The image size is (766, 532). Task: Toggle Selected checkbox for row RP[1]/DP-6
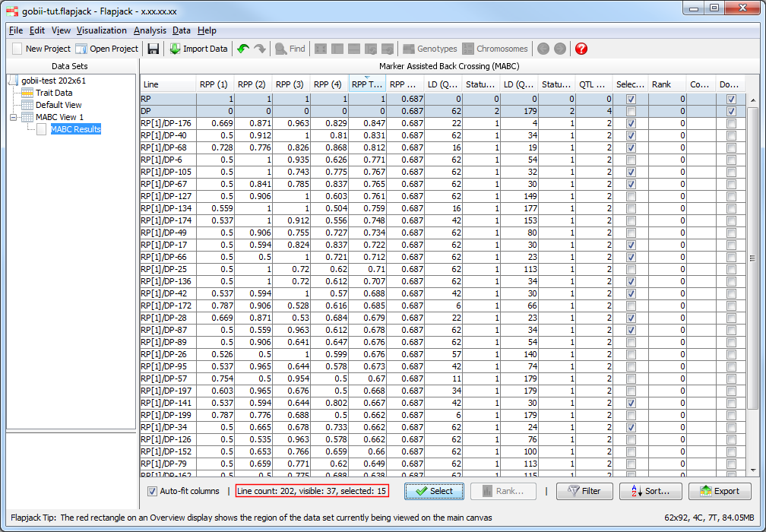[x=631, y=160]
